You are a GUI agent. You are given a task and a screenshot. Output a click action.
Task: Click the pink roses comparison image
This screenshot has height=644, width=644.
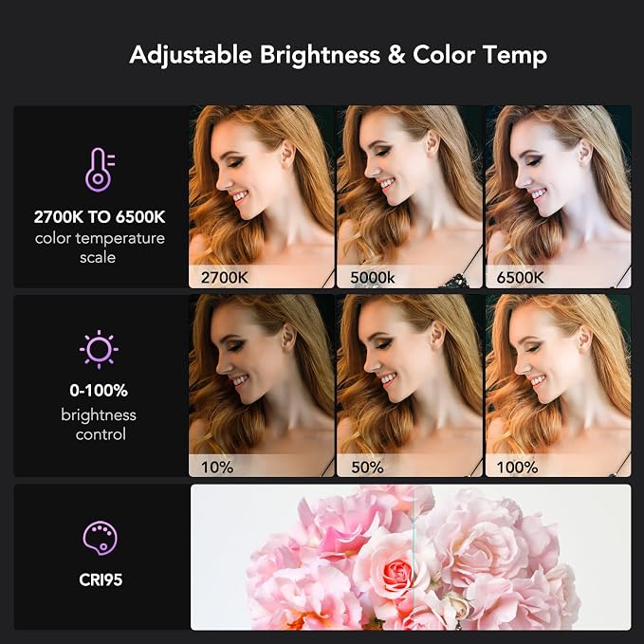tap(411, 558)
